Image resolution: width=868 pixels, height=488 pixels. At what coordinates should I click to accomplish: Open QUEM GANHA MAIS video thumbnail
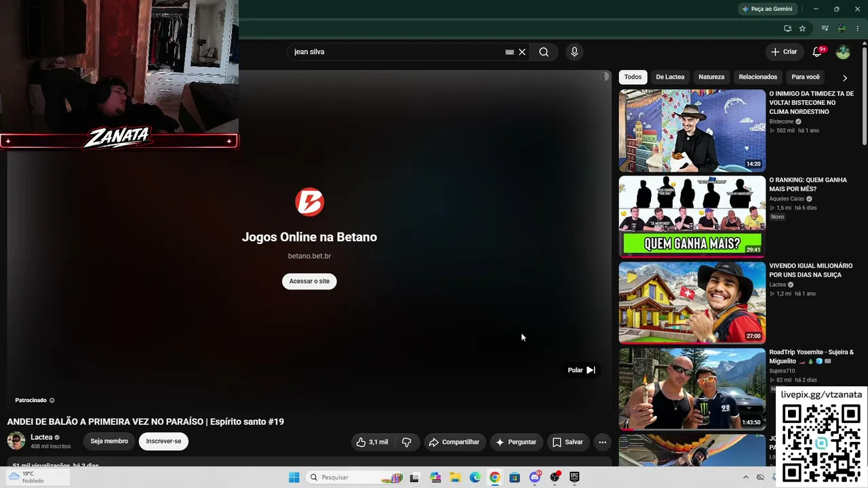(x=692, y=217)
